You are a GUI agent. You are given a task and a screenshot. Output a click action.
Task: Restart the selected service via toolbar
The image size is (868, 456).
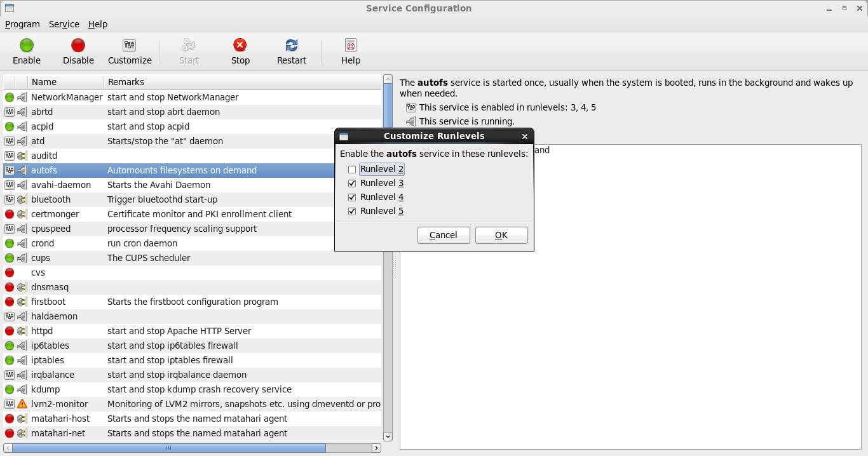coord(292,51)
